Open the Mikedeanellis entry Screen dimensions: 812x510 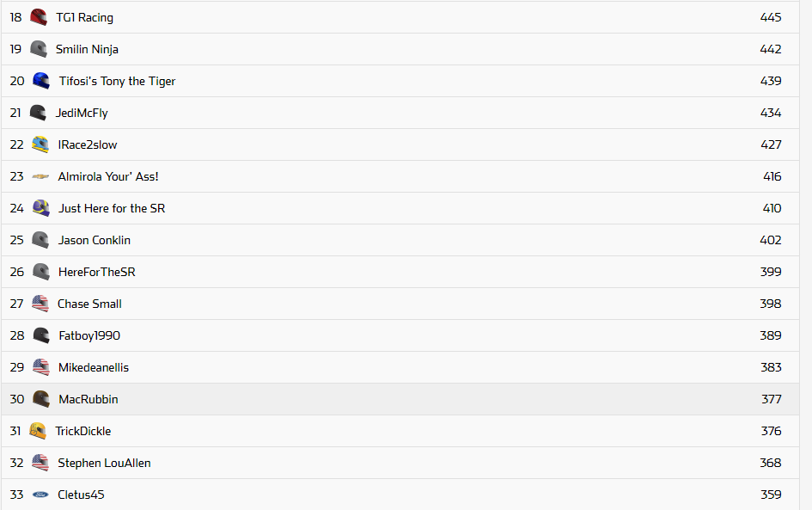(x=93, y=367)
